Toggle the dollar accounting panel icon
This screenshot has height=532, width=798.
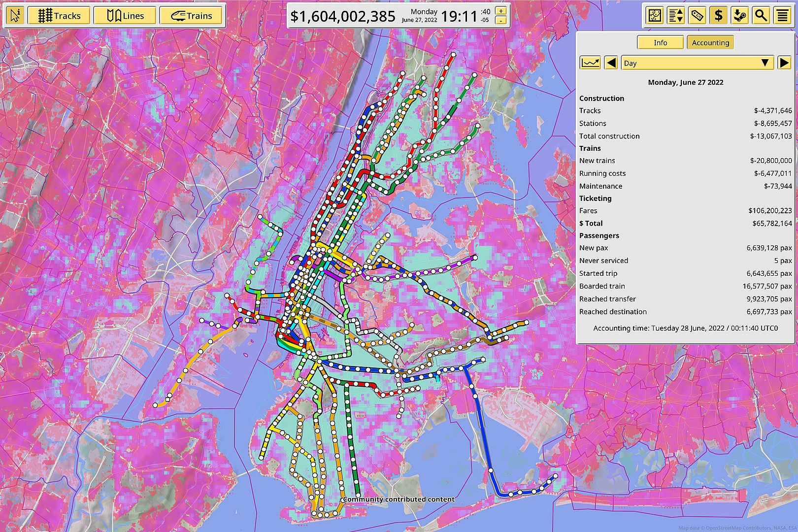tap(719, 16)
